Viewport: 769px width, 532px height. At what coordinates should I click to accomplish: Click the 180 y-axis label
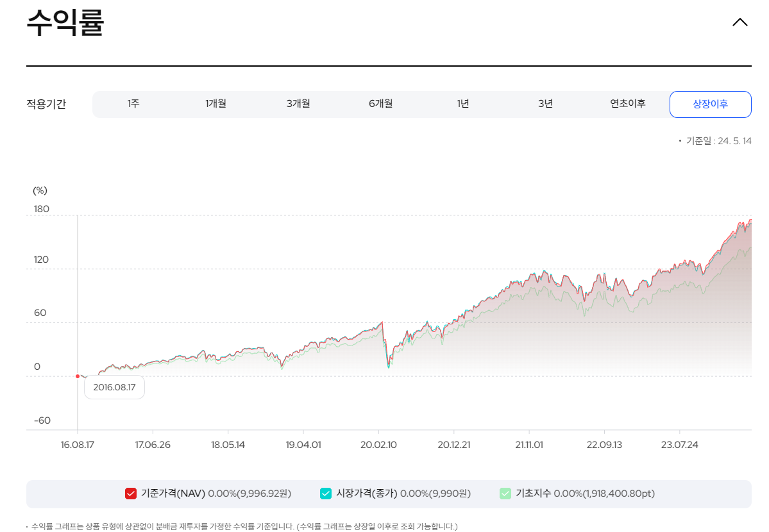[41, 210]
